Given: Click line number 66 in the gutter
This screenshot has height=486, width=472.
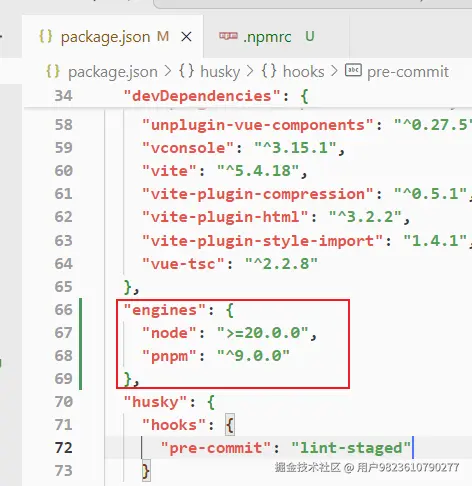Looking at the screenshot, I should (x=63, y=310).
